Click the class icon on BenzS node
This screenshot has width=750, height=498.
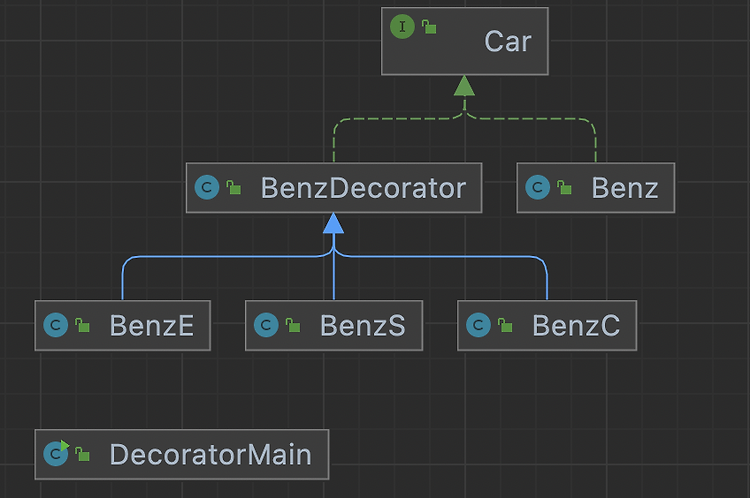[266, 325]
